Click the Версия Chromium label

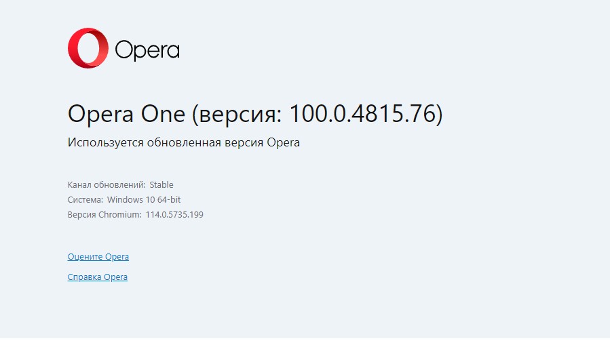(x=104, y=215)
